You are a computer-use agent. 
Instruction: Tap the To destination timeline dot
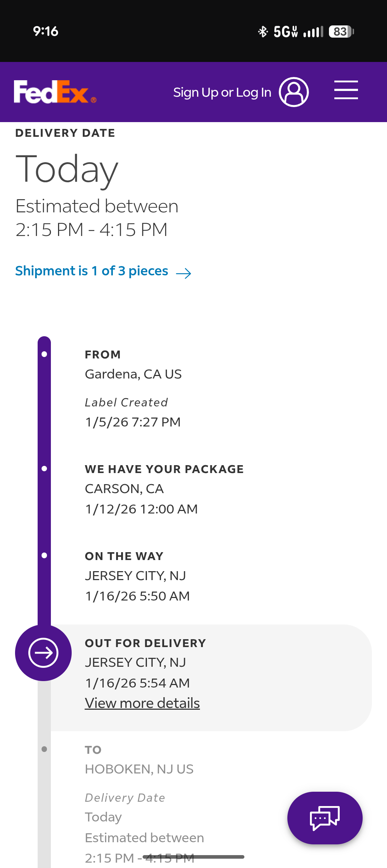click(x=44, y=749)
